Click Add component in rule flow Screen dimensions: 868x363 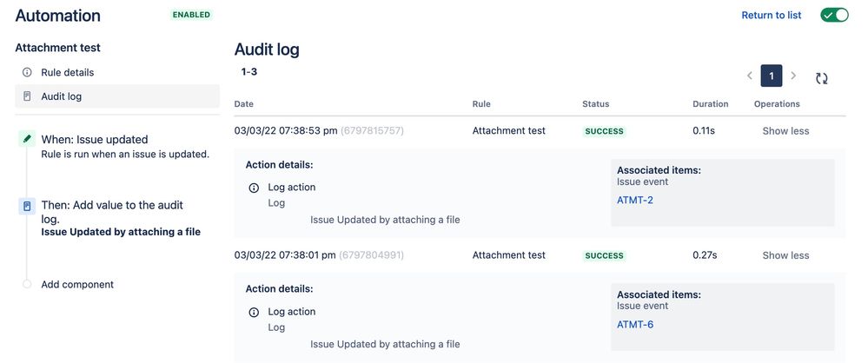(77, 285)
